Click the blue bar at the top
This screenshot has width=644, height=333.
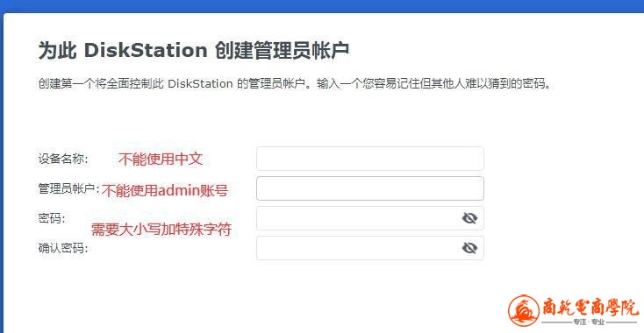[322, 6]
